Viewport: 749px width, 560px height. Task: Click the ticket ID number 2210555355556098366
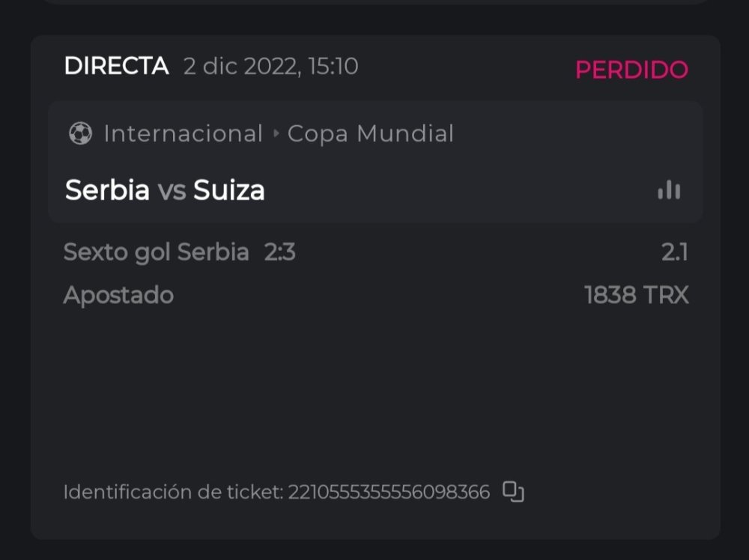click(389, 492)
